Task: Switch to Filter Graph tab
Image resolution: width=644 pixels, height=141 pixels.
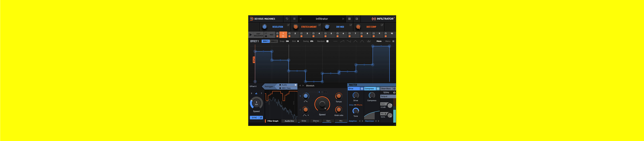Action: click(x=273, y=121)
